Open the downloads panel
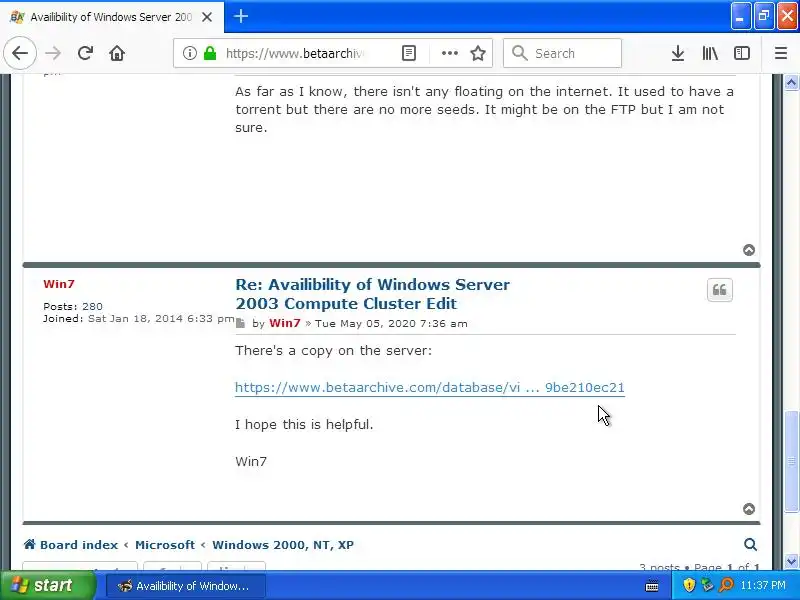The width and height of the screenshot is (800, 600). (678, 53)
